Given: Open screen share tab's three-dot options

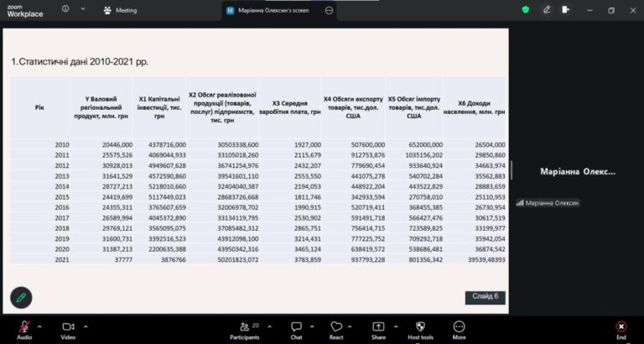Looking at the screenshot, I should (329, 11).
